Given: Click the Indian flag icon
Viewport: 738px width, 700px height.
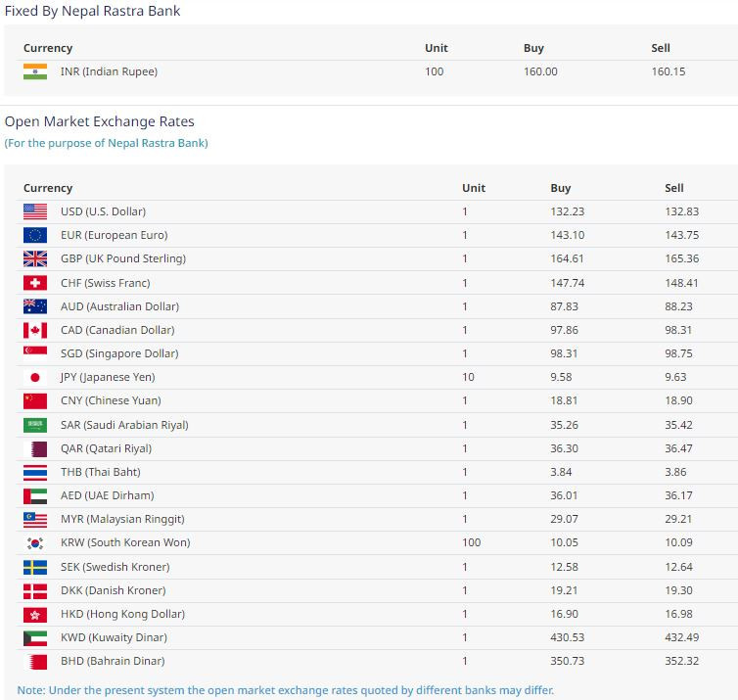Looking at the screenshot, I should 35,71.
